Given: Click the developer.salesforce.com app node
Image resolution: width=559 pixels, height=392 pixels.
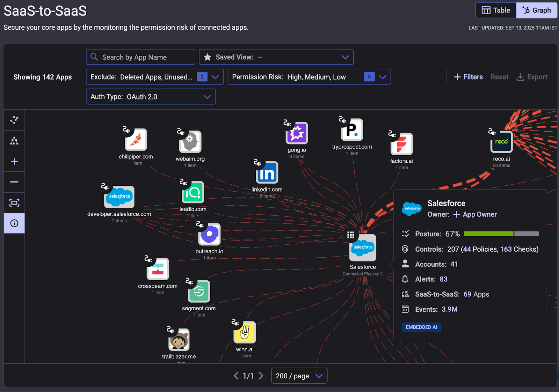Looking at the screenshot, I should (119, 197).
